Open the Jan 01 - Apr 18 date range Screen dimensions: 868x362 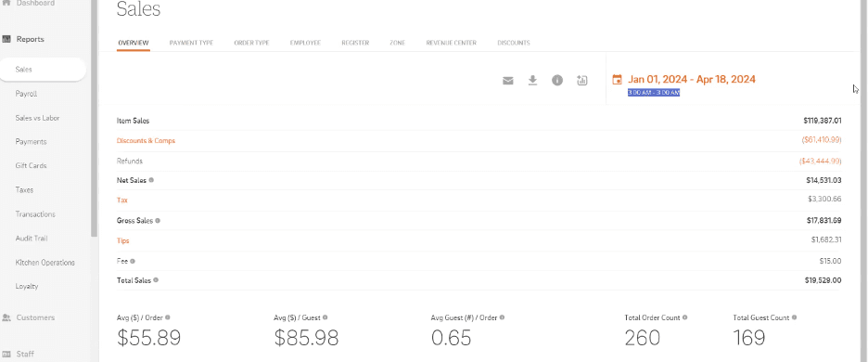692,79
